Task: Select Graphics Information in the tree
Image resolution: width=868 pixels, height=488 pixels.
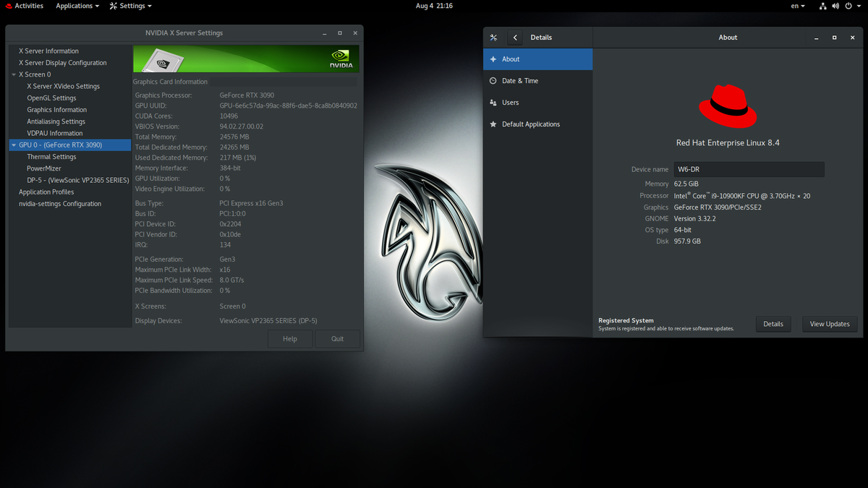Action: pyautogui.click(x=57, y=110)
